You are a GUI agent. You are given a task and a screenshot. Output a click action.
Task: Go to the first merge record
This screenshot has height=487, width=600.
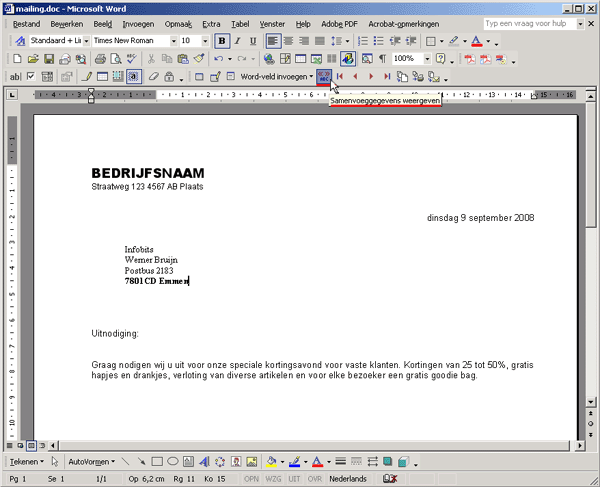tap(340, 76)
